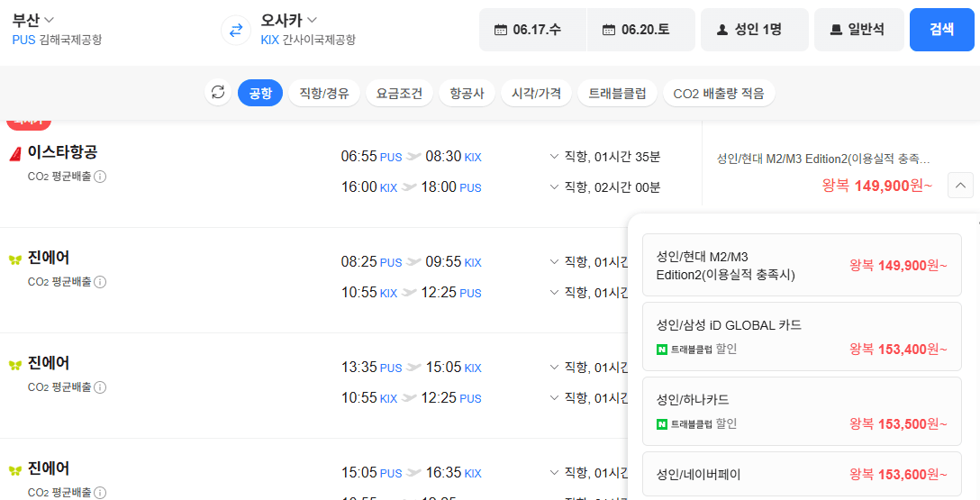
Task: Reset filters with the refresh icon
Action: coord(218,93)
